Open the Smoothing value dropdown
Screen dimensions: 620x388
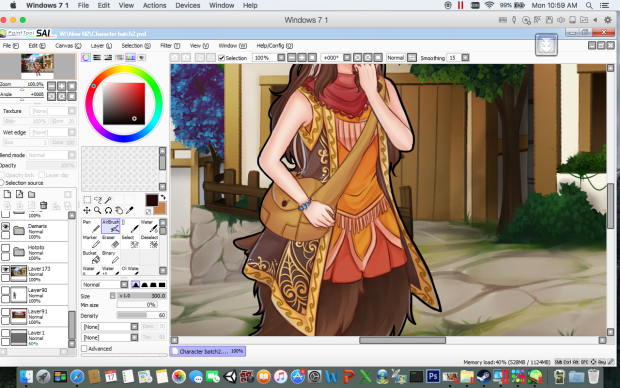(465, 58)
